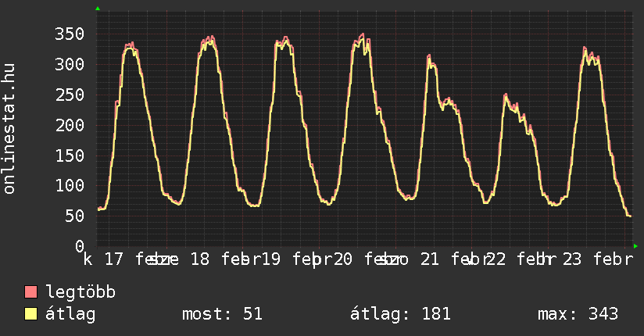
Task: Click the curve peak on 20 febr
Action: [x=361, y=35]
